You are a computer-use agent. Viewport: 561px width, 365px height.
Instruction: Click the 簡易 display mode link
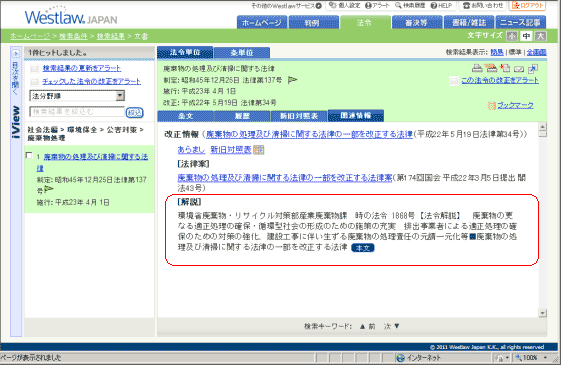click(497, 53)
